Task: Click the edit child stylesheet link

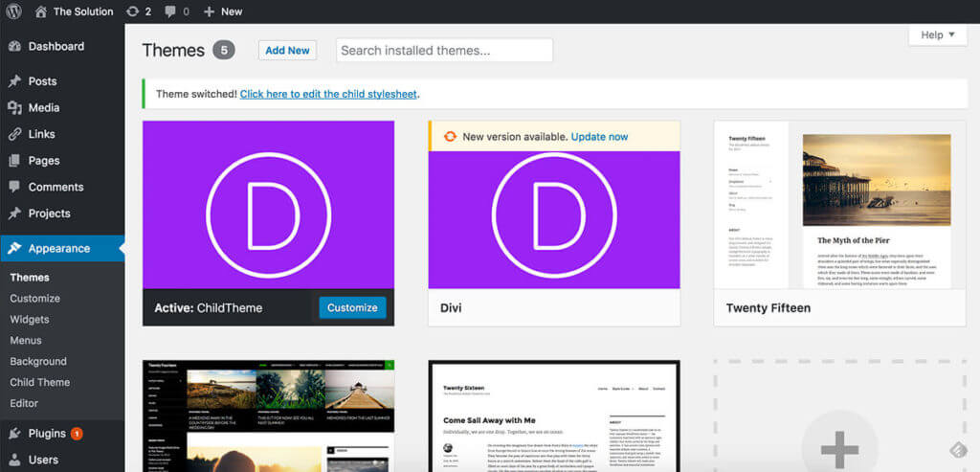Action: coord(328,95)
